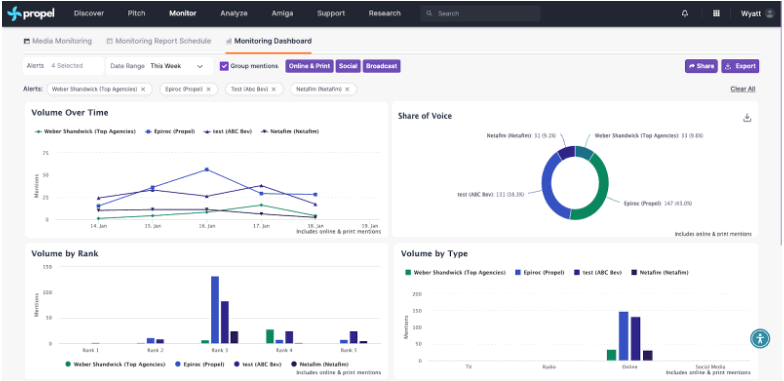Open the accessibility widget button

point(760,338)
